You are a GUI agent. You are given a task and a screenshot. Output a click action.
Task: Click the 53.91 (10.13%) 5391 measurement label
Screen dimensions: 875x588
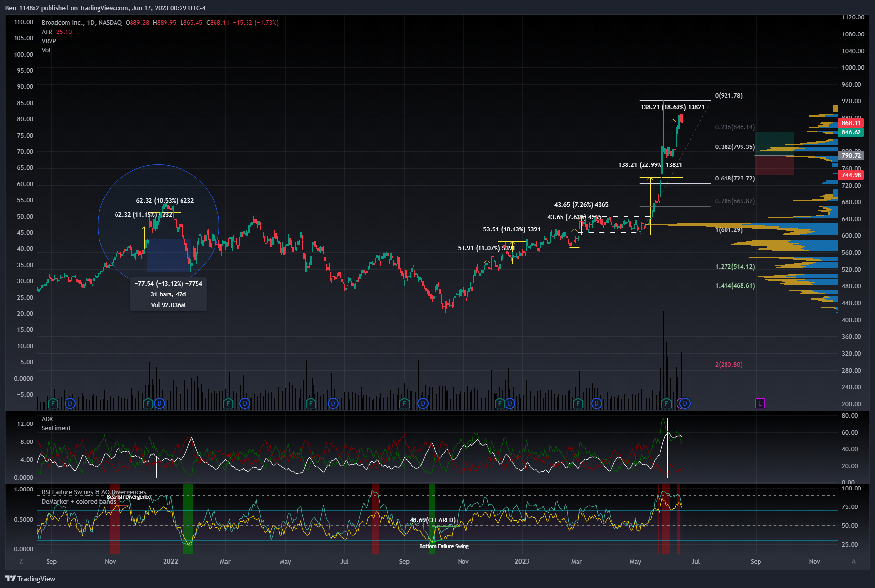[x=512, y=229]
